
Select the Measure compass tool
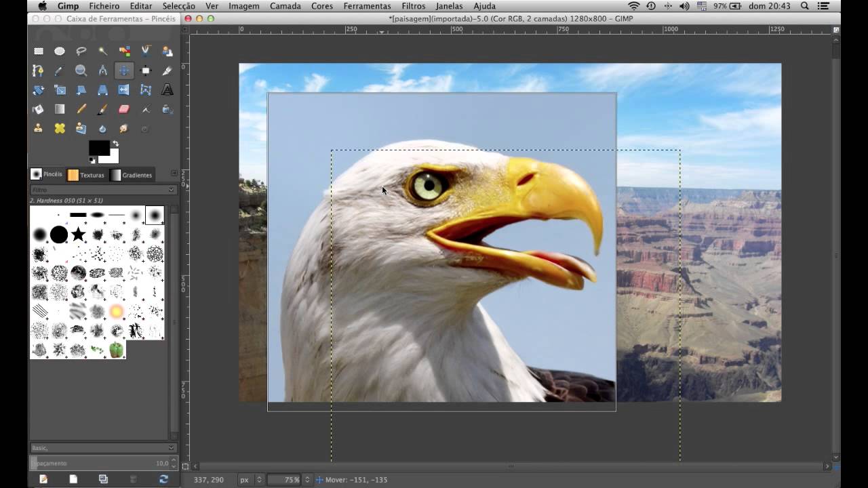coord(102,70)
